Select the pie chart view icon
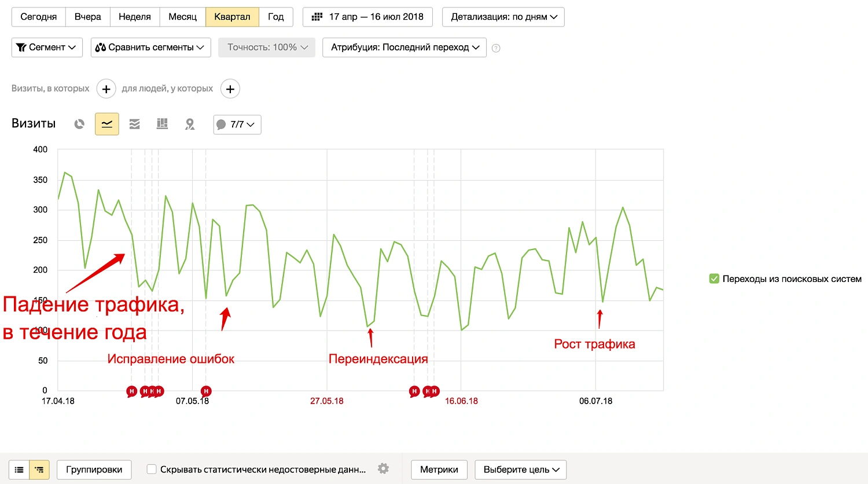Screen dimensions: 868x484 coord(79,124)
